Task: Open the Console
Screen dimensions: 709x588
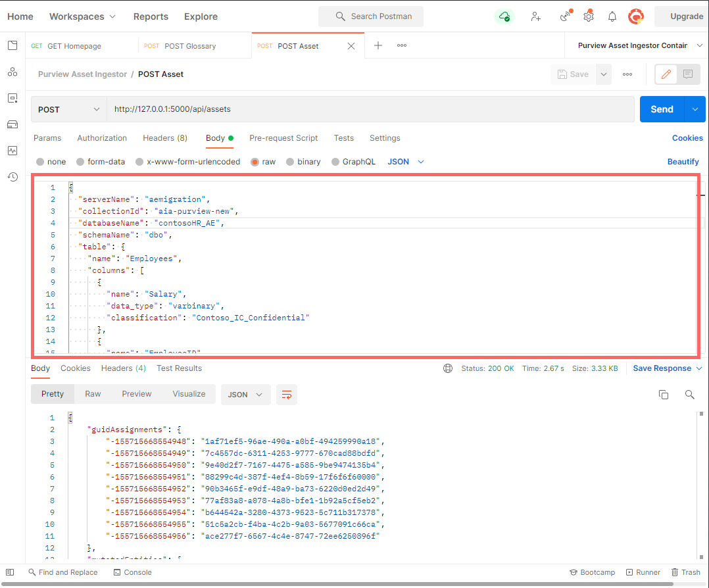Action: [x=132, y=572]
